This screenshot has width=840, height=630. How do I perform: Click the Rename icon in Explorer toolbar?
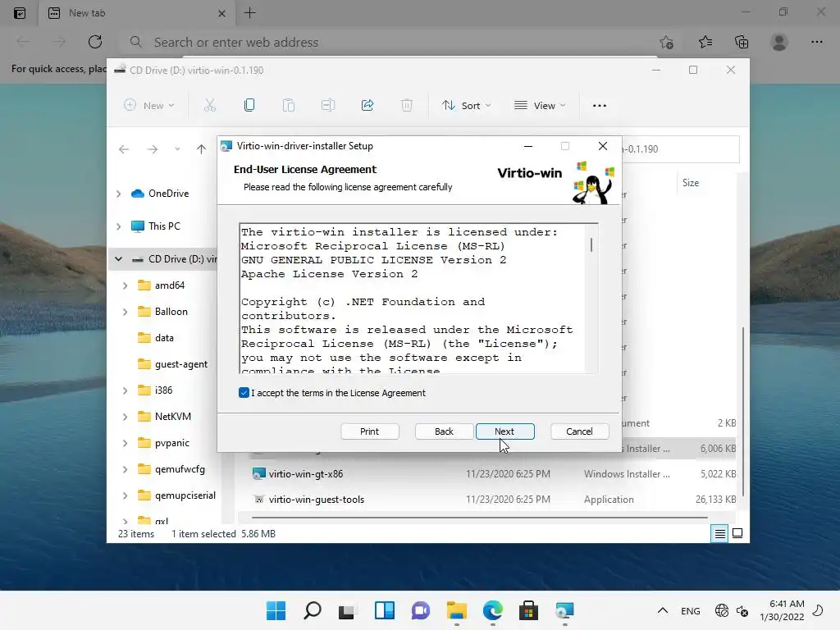328,106
